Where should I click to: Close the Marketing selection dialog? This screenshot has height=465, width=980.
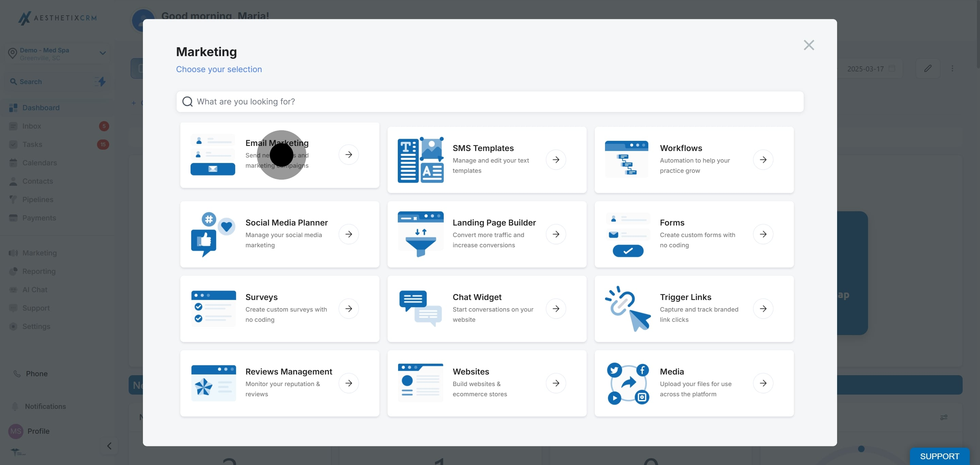tap(808, 45)
